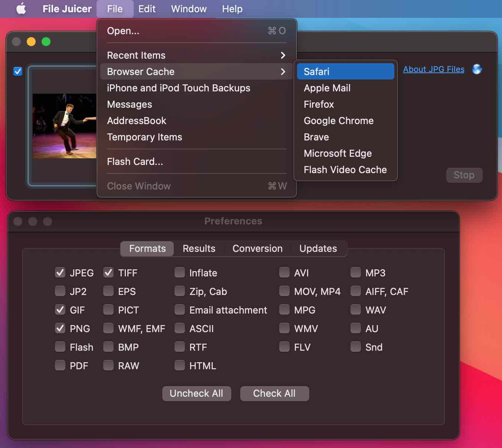Open the Apple menu
Viewport: 502px width, 448px height.
21,9
